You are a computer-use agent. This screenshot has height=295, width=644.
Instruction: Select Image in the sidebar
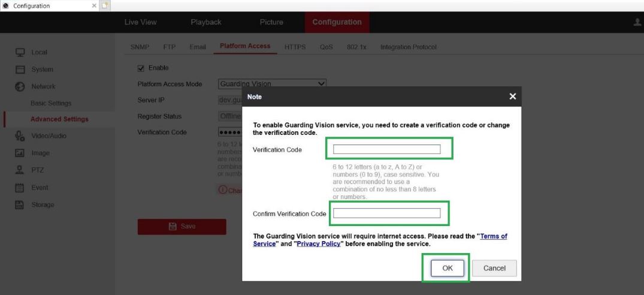point(40,153)
